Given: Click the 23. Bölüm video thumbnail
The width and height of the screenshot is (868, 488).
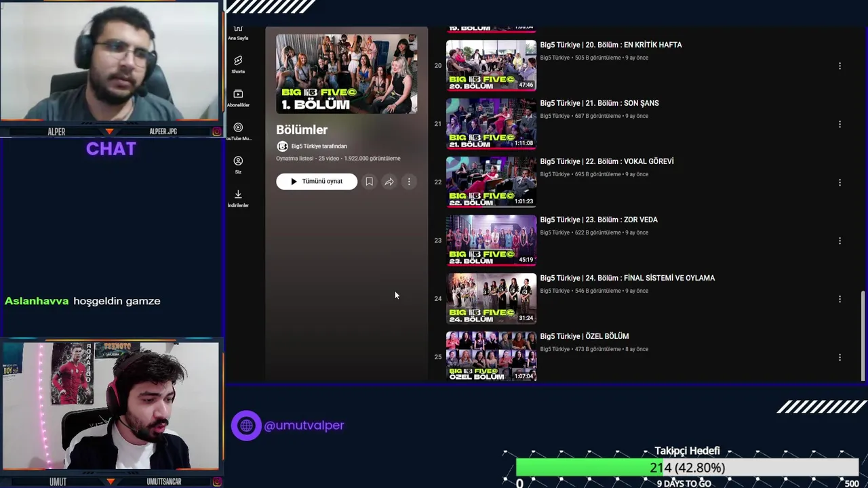Looking at the screenshot, I should click(x=491, y=240).
